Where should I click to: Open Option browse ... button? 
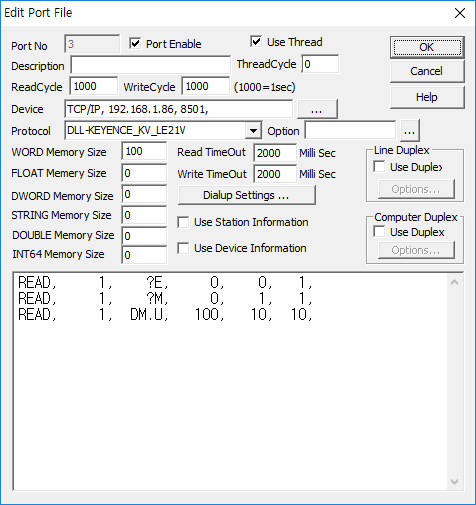click(410, 131)
